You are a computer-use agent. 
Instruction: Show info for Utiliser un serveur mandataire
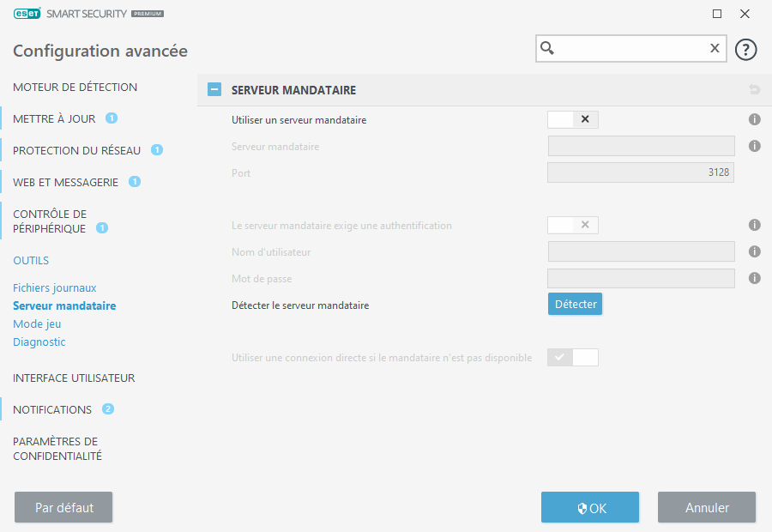tap(754, 120)
